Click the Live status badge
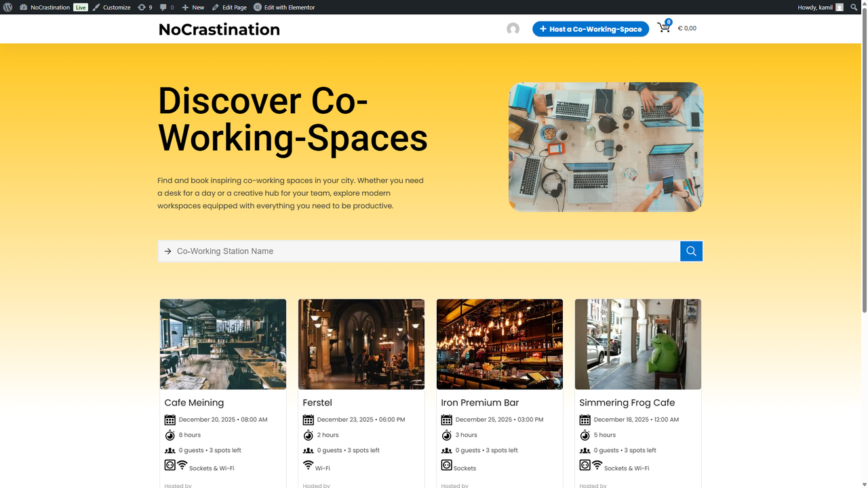Viewport: 868px width, 488px height. click(x=81, y=7)
